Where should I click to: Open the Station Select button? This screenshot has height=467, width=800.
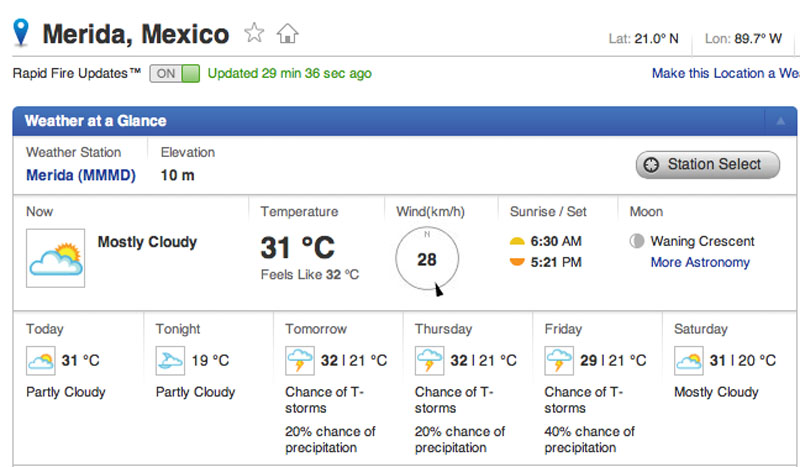[x=708, y=164]
